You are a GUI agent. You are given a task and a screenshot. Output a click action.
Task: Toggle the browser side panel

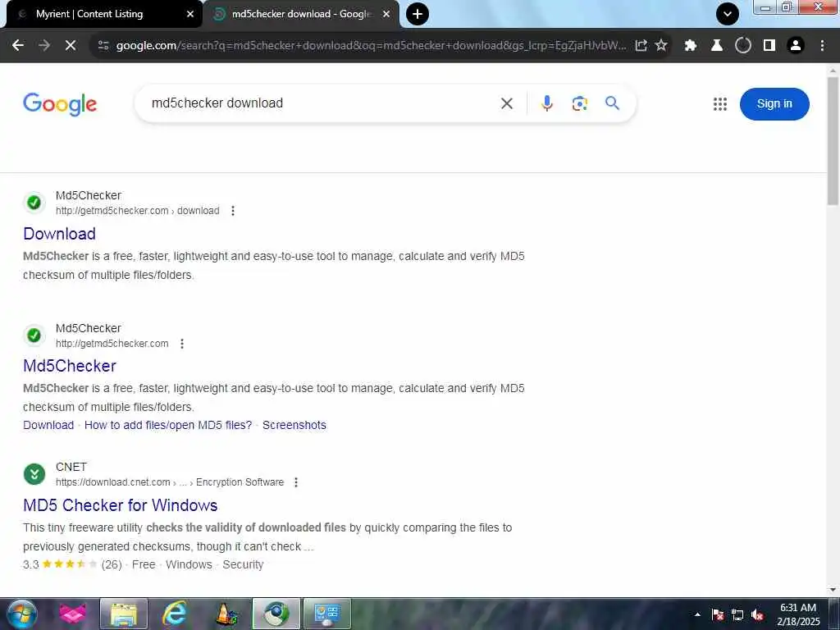pos(769,46)
